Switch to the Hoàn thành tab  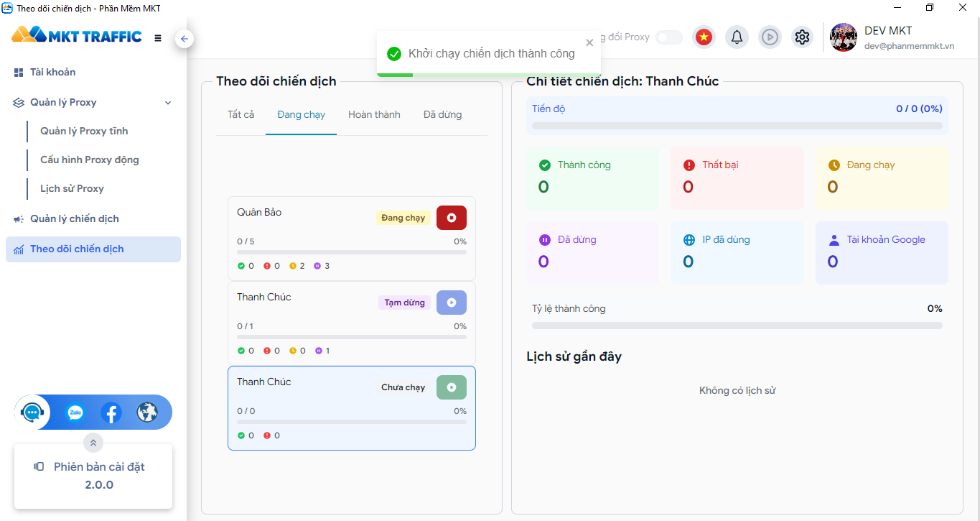(374, 114)
